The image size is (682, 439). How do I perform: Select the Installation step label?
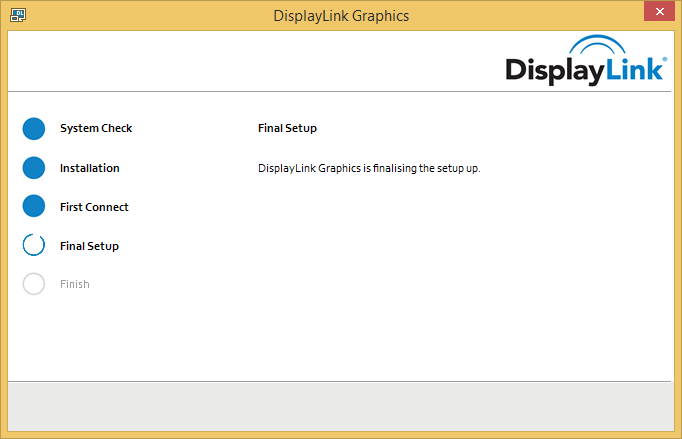(90, 168)
